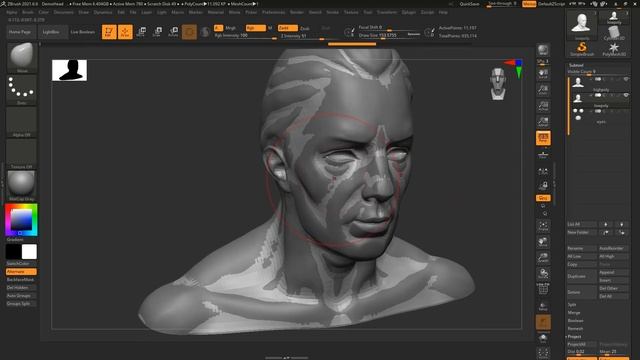Viewport: 640px width, 360px height.
Task: Toggle eye visibility of second subtool
Action: [x=626, y=95]
